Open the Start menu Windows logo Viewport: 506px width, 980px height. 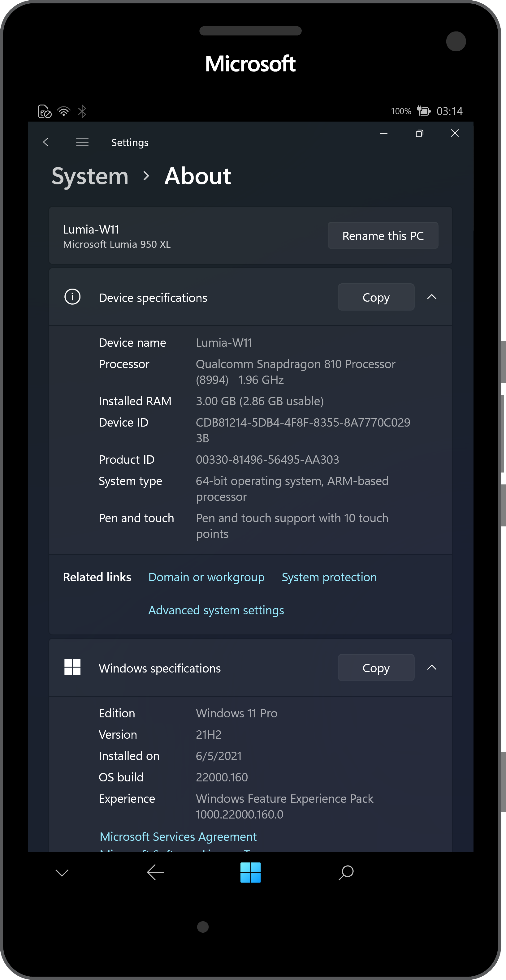pyautogui.click(x=251, y=872)
